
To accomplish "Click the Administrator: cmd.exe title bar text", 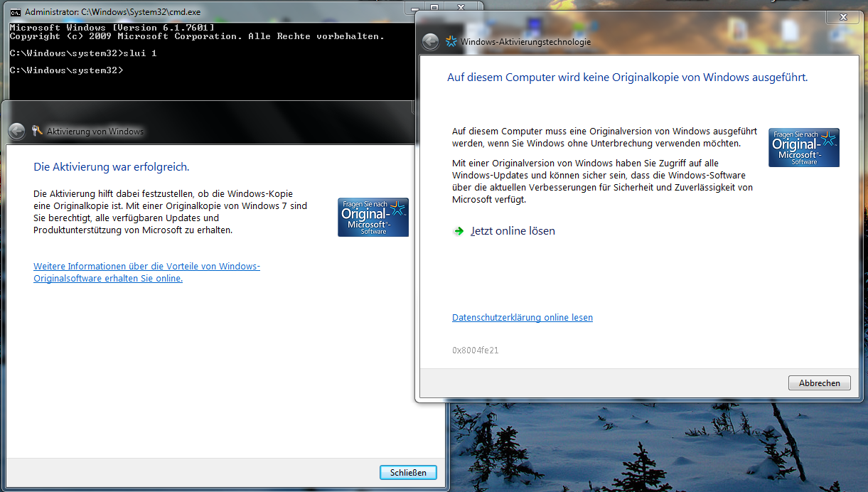I will tap(113, 12).
